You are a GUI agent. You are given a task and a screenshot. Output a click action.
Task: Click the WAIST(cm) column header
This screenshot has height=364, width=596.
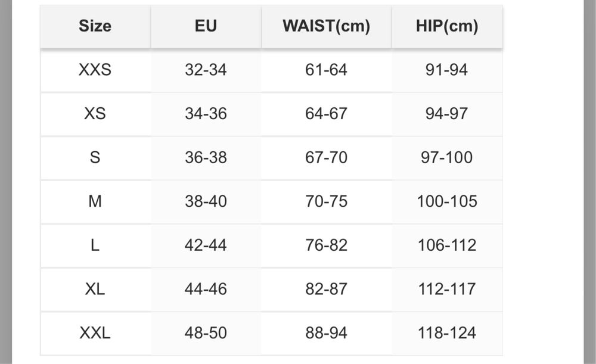tap(326, 26)
